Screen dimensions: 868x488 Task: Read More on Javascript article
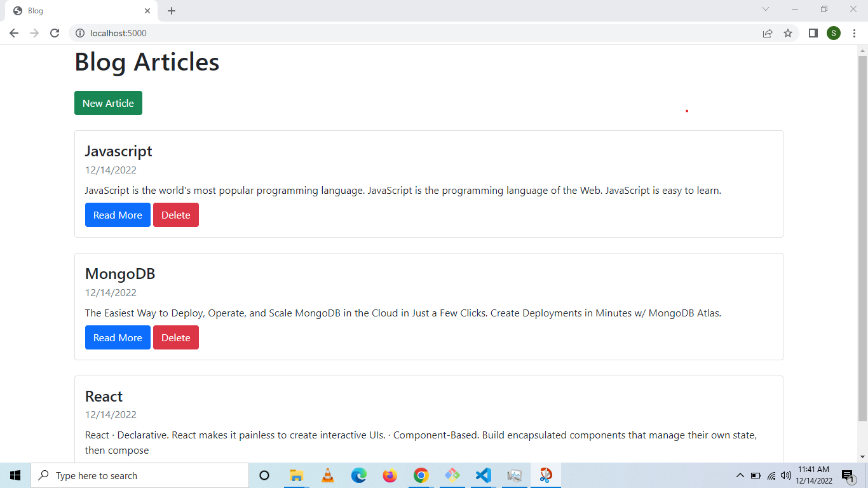118,215
